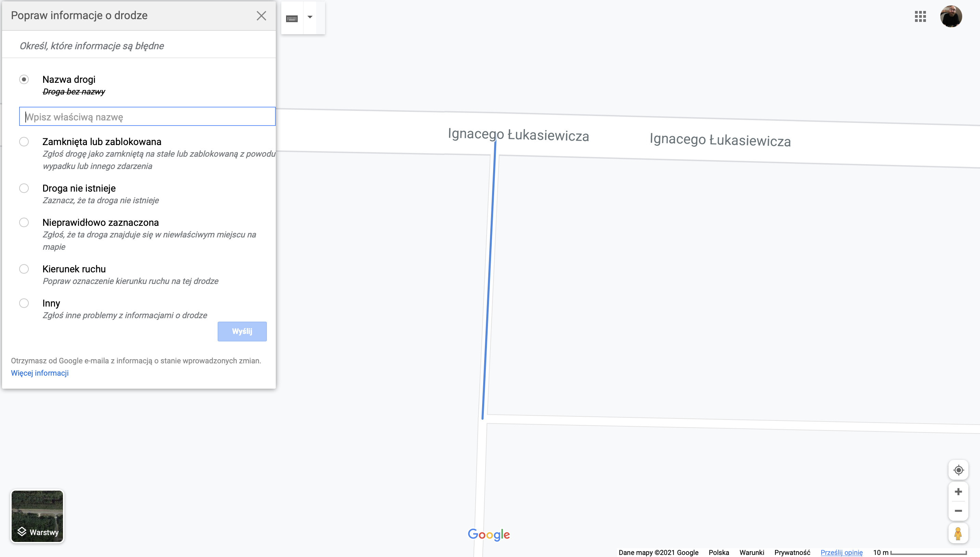Open the Więcej informacji link
The width and height of the screenshot is (980, 557).
coord(40,373)
